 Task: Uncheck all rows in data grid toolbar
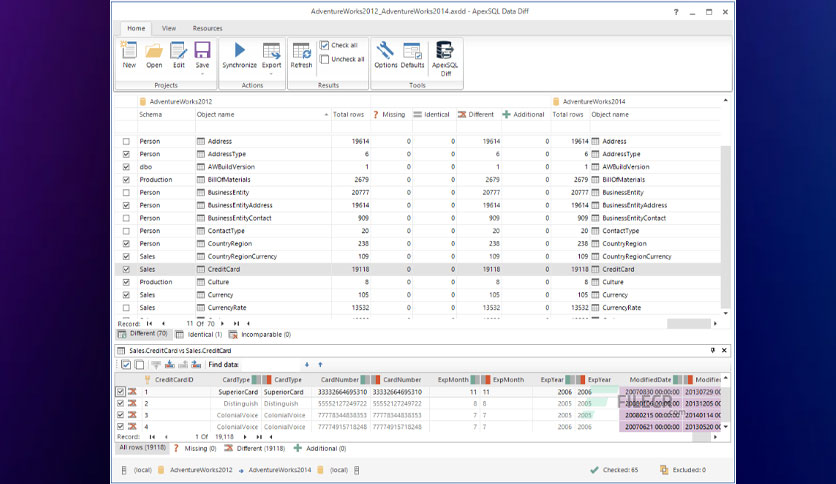coord(139,365)
